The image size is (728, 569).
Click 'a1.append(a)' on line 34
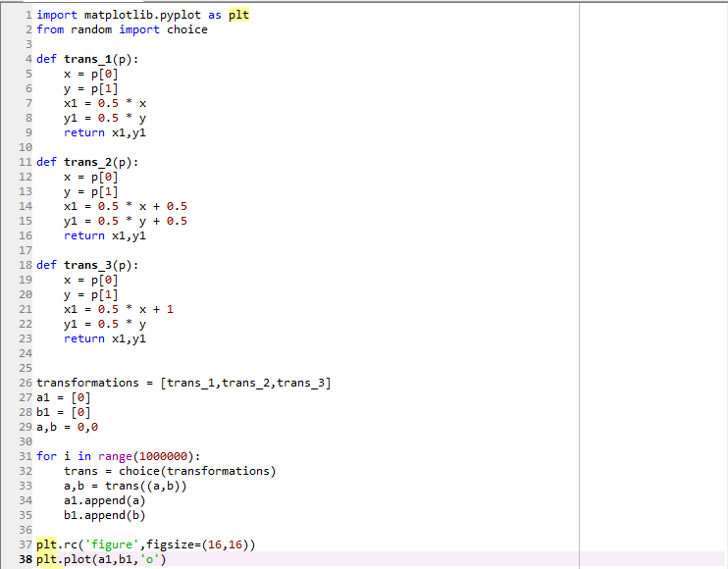point(104,500)
